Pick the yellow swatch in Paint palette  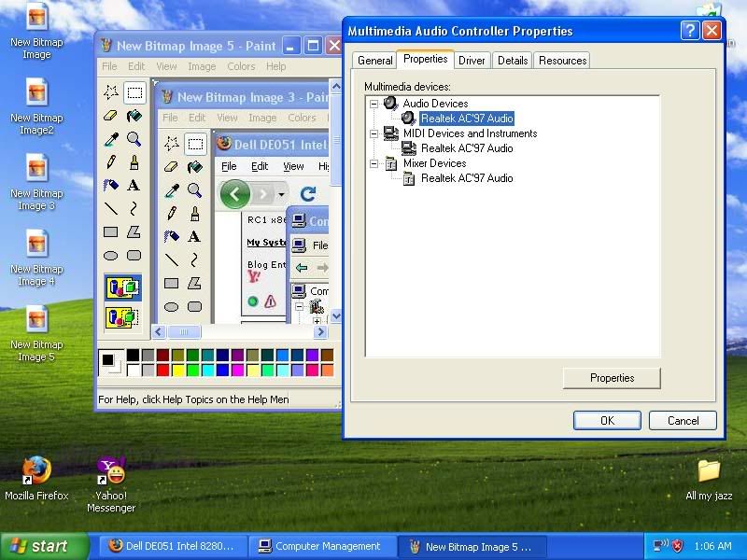click(x=177, y=370)
